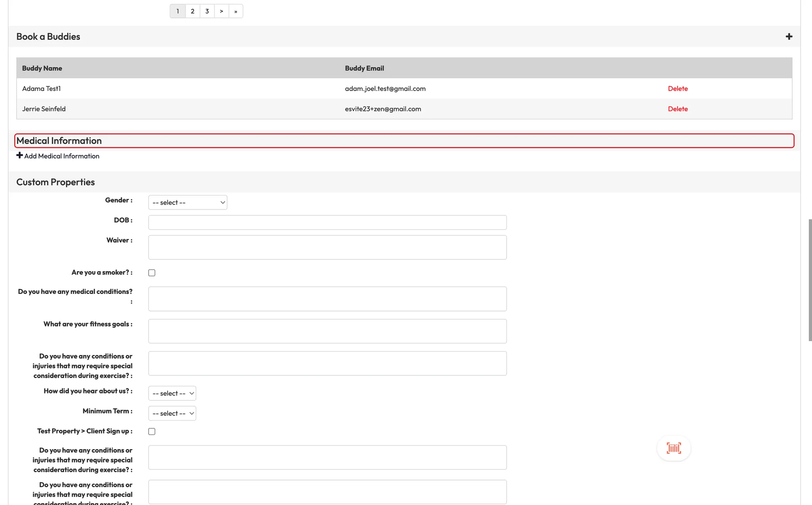Click the fitness goals text area
The image size is (812, 505).
(327, 331)
